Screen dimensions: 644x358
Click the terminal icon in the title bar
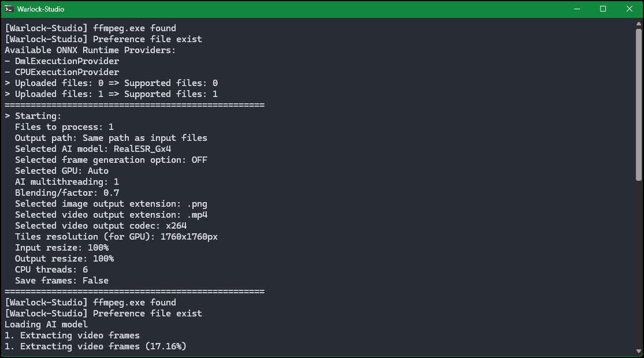(x=9, y=9)
